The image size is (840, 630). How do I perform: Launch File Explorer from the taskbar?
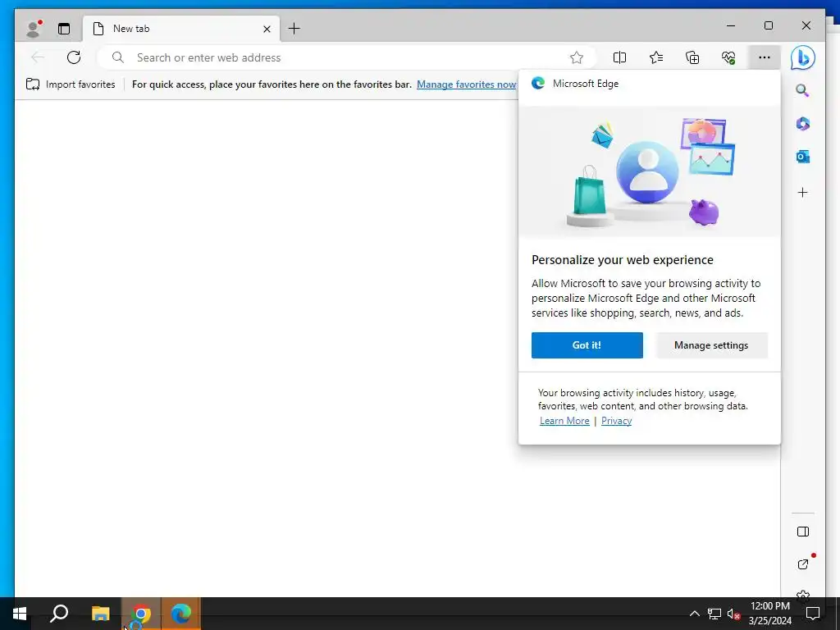point(100,614)
